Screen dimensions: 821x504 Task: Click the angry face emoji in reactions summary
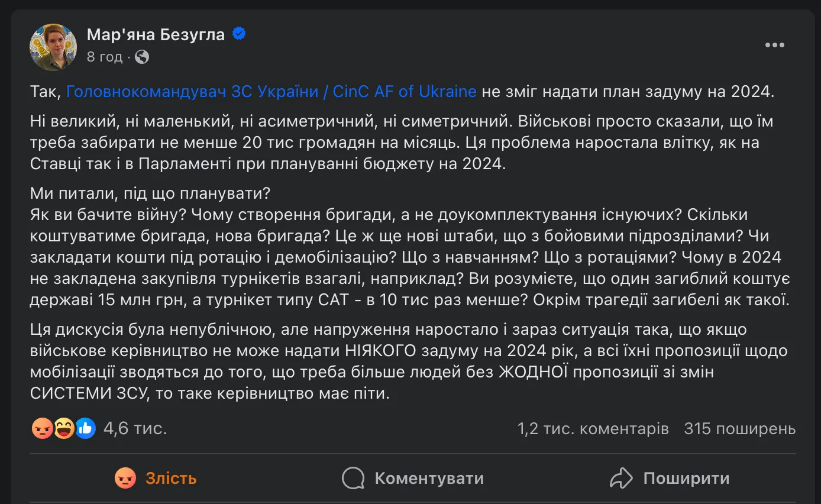pyautogui.click(x=42, y=428)
